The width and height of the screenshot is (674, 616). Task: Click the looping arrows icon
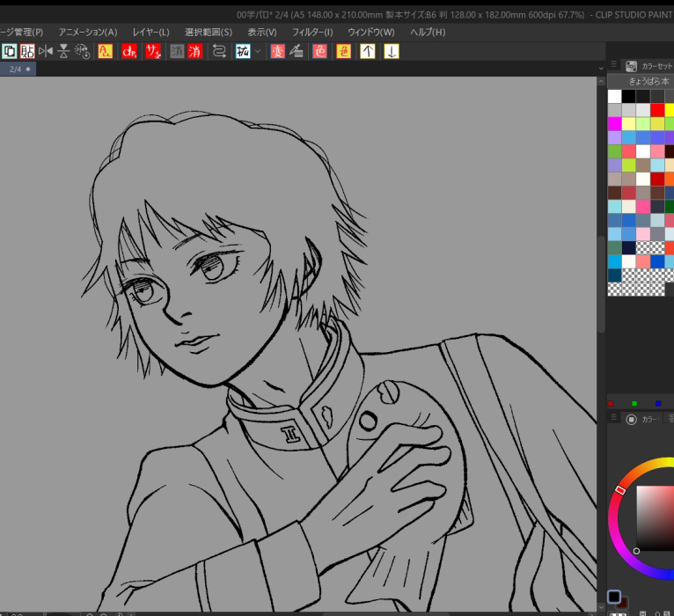219,52
